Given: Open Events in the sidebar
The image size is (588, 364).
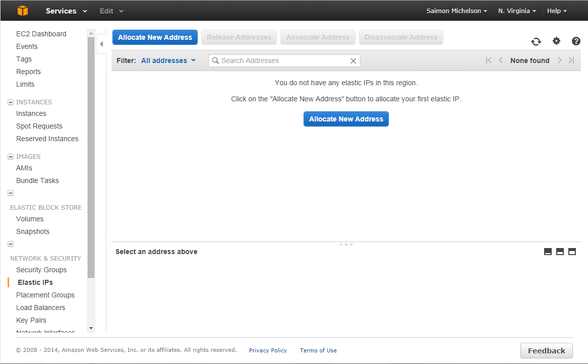Looking at the screenshot, I should 27,46.
